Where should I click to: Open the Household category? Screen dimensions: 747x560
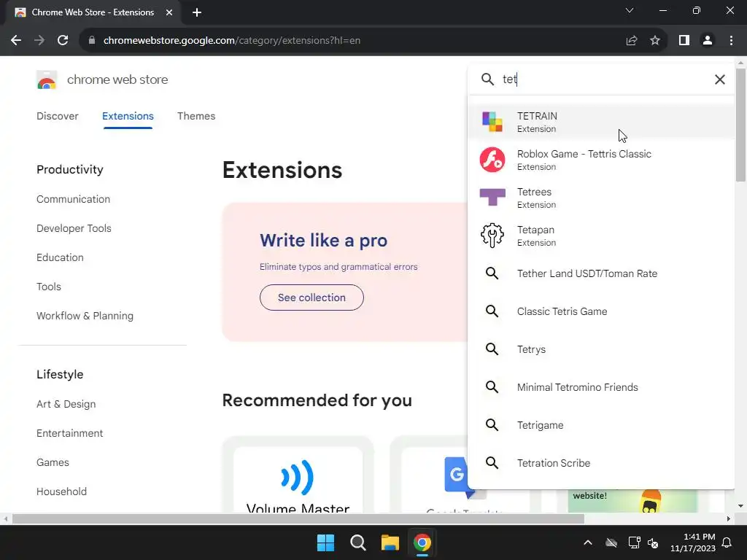[61, 491]
